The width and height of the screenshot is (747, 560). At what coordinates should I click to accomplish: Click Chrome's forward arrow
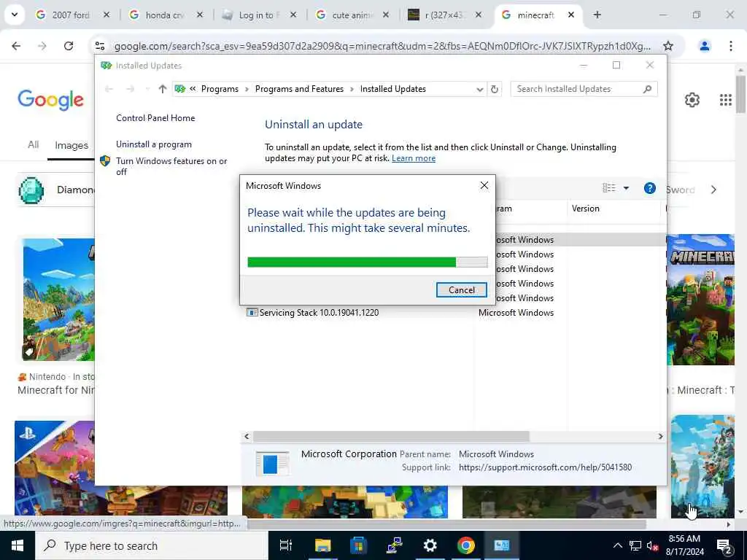click(x=42, y=46)
